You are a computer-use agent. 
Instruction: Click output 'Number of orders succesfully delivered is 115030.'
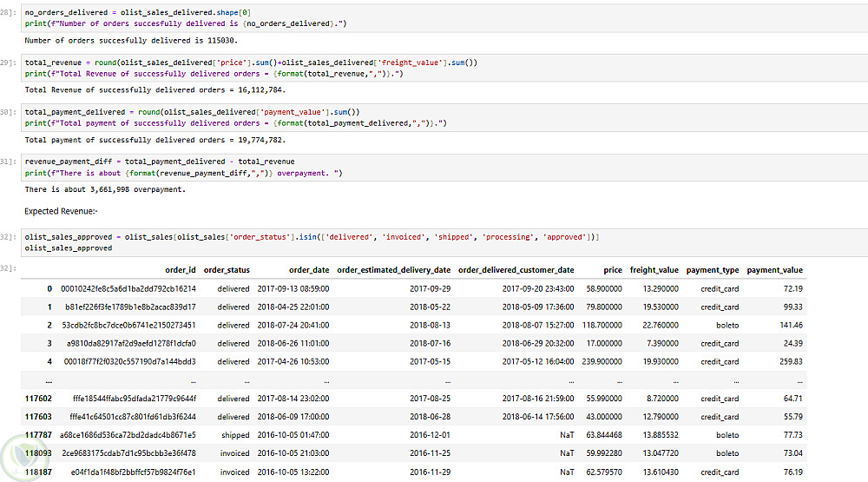tap(131, 41)
